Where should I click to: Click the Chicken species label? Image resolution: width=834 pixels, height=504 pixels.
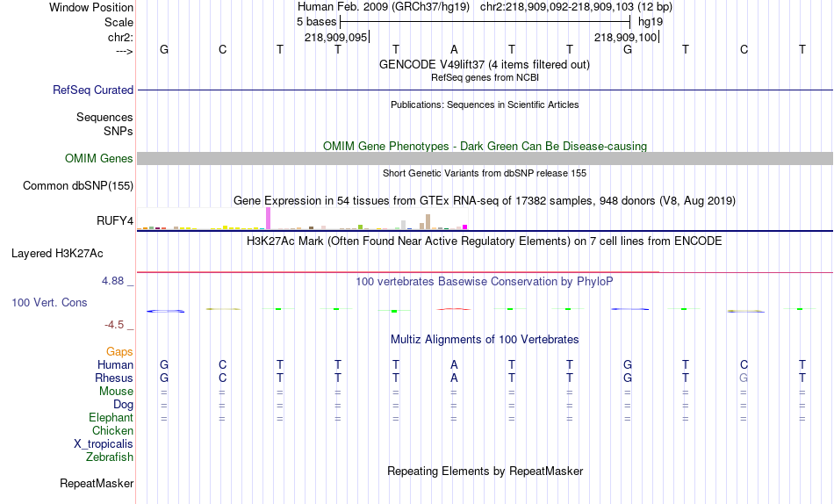(112, 430)
